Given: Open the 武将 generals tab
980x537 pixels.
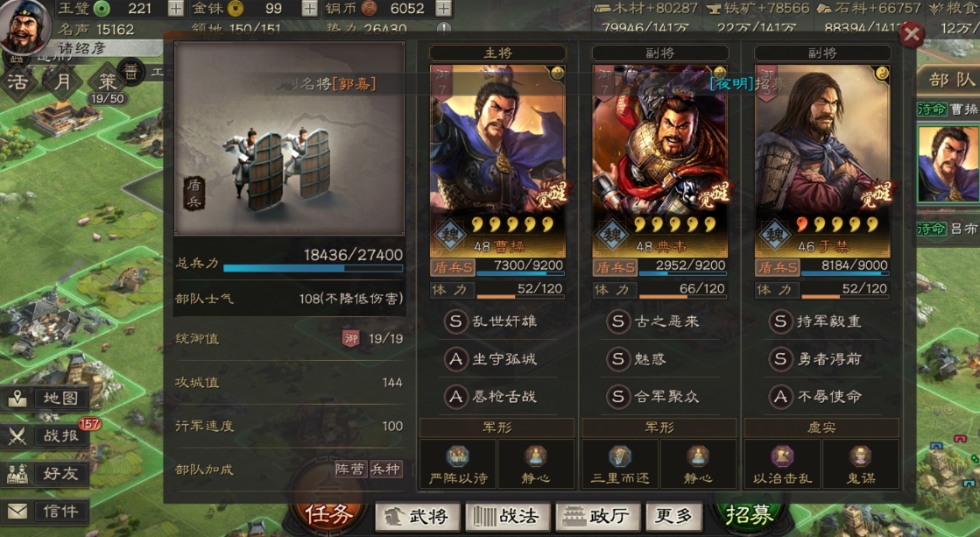Looking at the screenshot, I should [416, 516].
